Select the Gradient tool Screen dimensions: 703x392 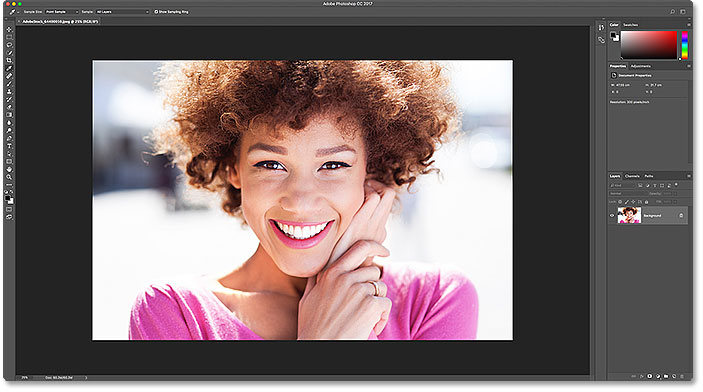[x=9, y=115]
